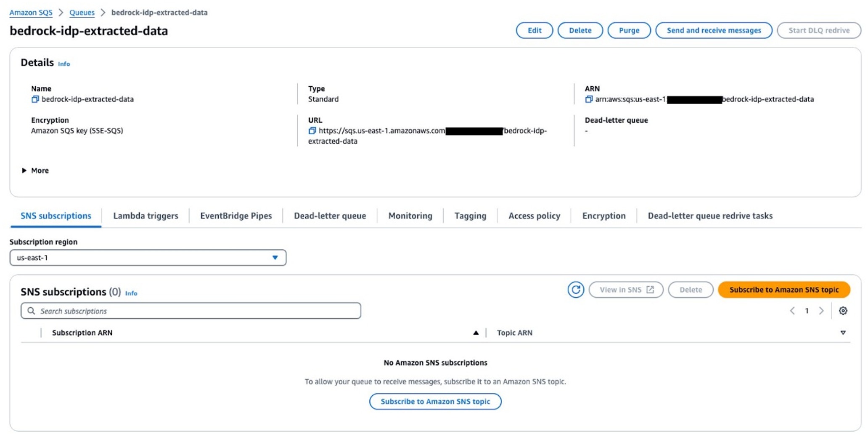Viewport: 868px width, 437px height.
Task: Copy the queue name with the copy icon
Action: (35, 99)
